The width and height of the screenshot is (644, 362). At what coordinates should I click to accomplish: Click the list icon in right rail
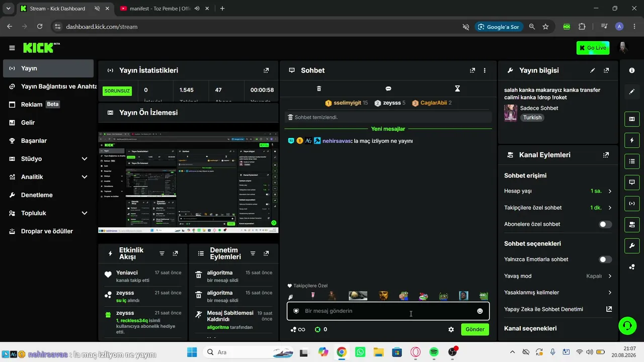[x=632, y=161]
